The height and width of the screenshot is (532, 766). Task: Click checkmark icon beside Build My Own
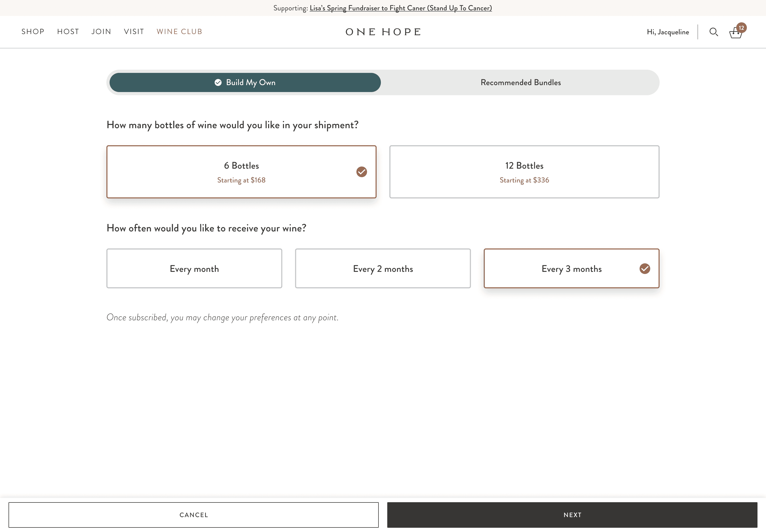click(x=218, y=82)
